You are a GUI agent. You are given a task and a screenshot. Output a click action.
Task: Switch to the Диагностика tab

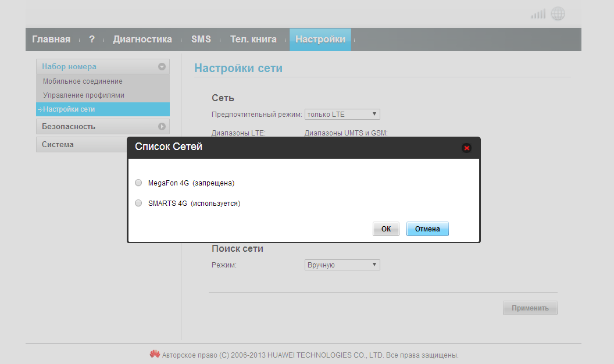coord(142,39)
